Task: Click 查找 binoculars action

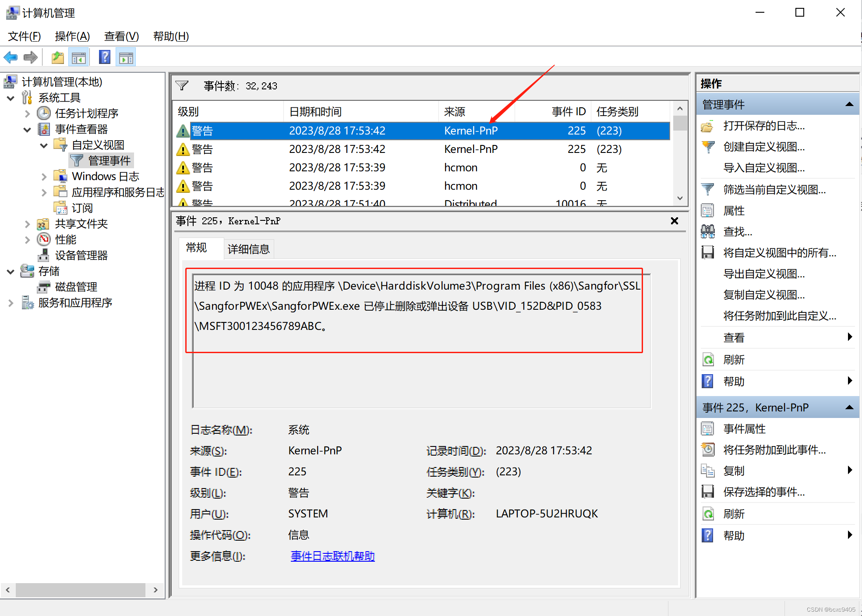Action: point(737,232)
